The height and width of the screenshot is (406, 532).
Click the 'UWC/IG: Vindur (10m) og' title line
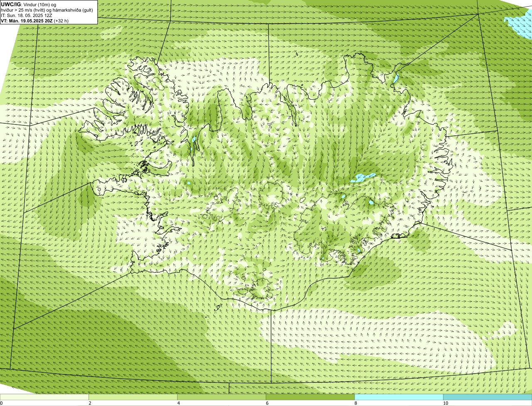(x=28, y=4)
